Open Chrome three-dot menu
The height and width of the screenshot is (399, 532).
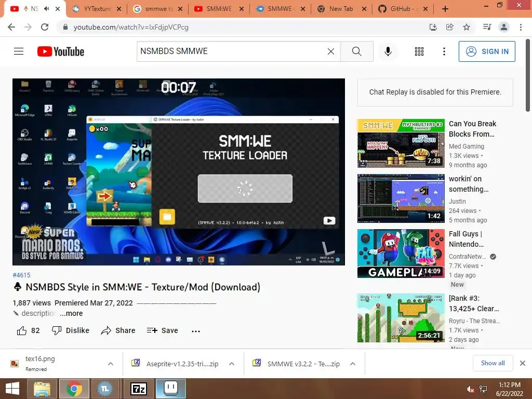(x=521, y=27)
